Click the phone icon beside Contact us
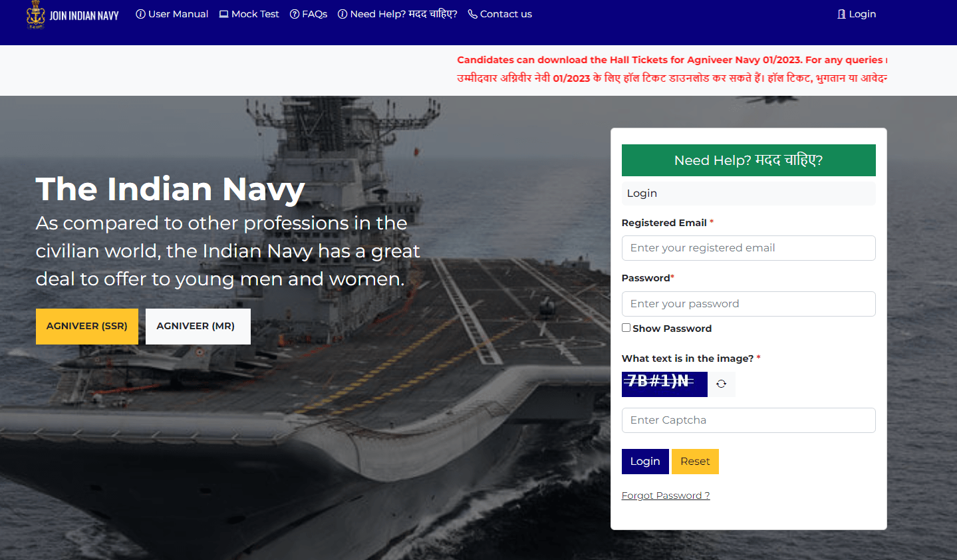The image size is (957, 560). click(x=472, y=14)
